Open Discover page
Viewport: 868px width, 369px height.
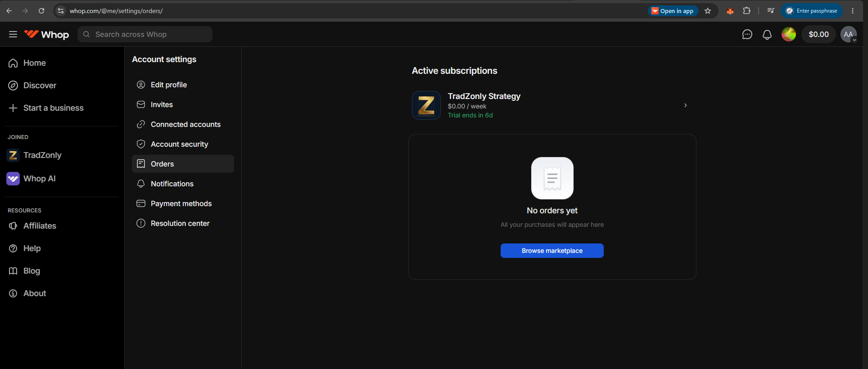point(40,85)
